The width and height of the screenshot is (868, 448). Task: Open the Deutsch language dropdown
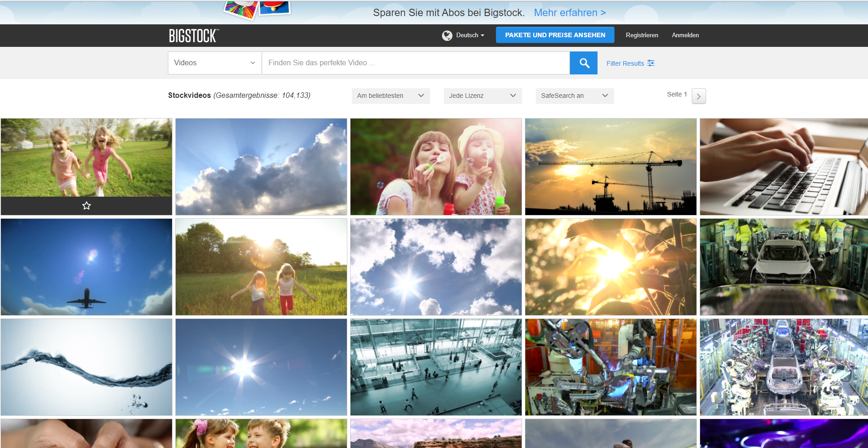(470, 35)
